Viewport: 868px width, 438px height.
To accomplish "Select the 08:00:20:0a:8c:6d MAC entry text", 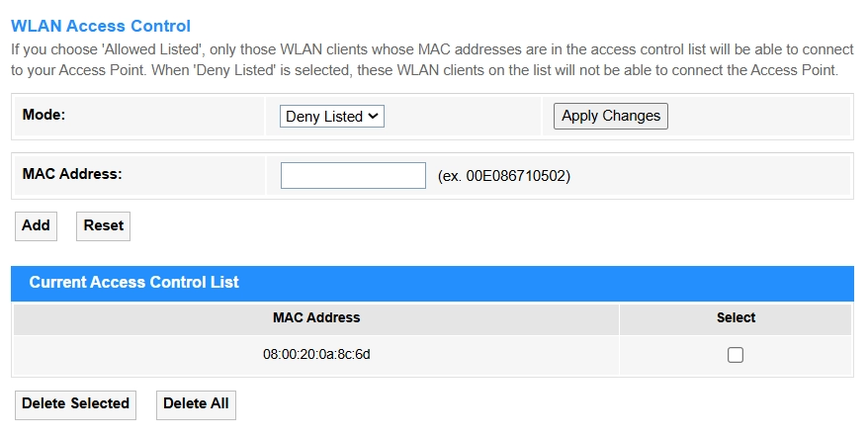I will point(316,354).
